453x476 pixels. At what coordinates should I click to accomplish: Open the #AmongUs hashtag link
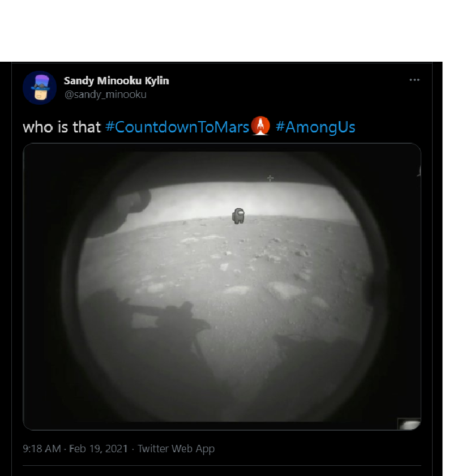point(315,127)
